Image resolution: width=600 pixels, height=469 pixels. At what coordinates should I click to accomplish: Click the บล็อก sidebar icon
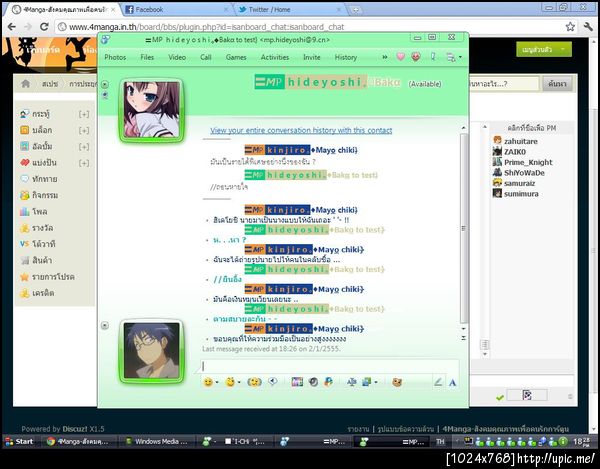(24, 130)
